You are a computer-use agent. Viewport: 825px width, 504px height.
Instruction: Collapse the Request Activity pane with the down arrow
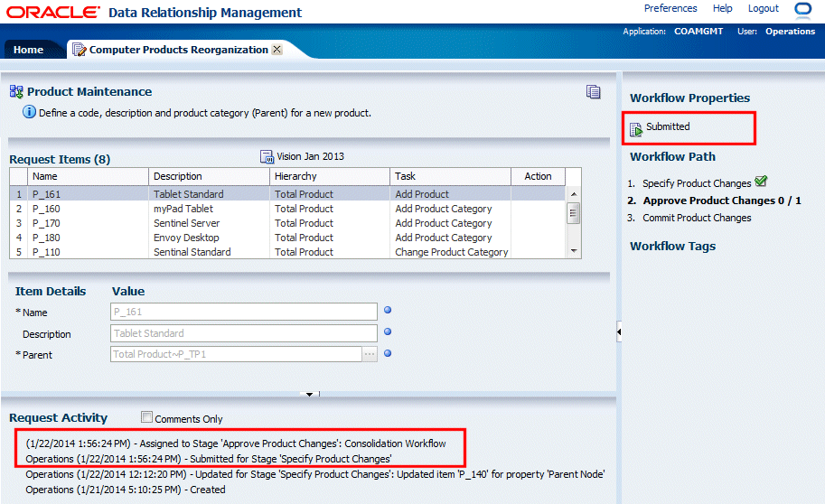(x=309, y=394)
